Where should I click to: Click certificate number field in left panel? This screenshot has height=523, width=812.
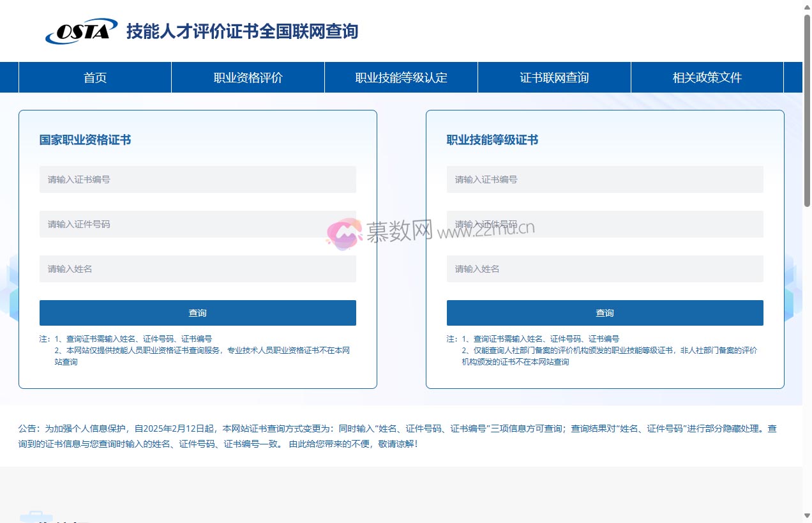[x=198, y=179]
